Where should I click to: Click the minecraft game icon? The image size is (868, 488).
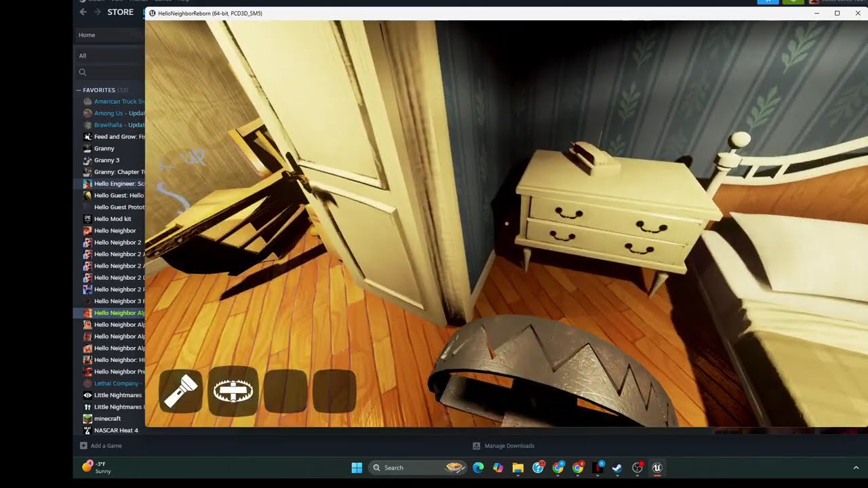[87, 419]
